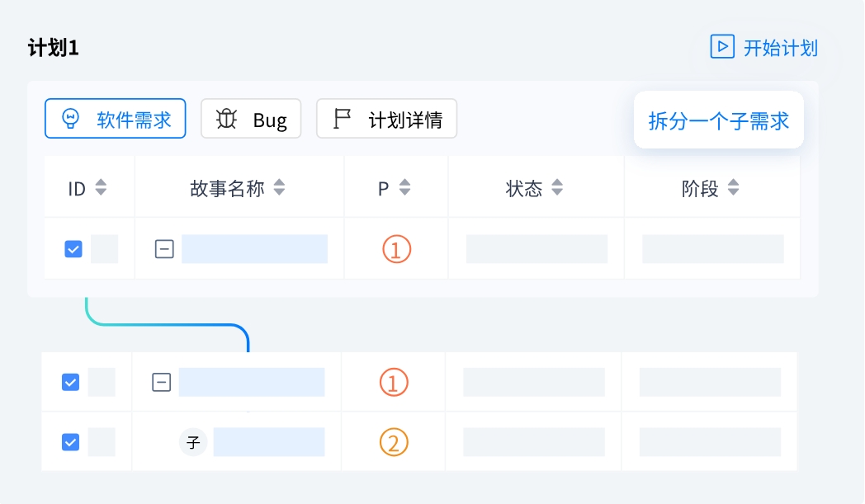
Task: Collapse the parent row above the 子 row
Action: 162,382
